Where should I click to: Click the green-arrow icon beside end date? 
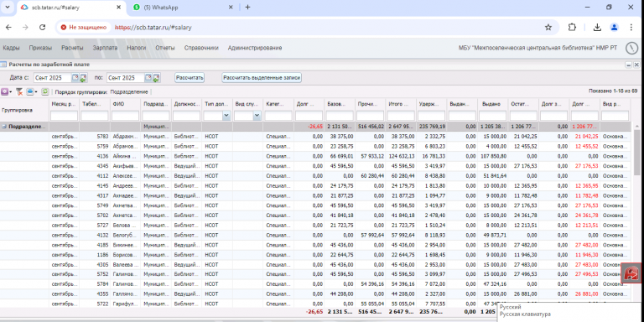point(156,78)
